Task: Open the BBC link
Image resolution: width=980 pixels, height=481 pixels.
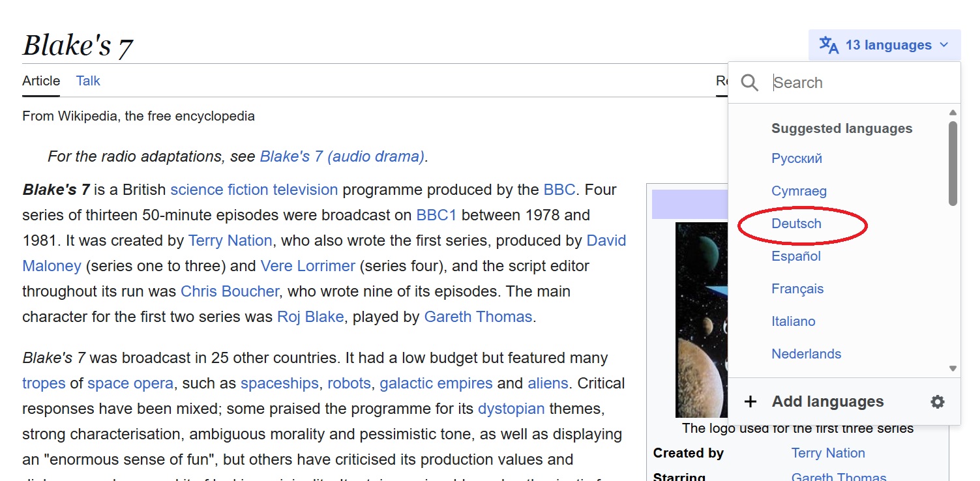Action: click(559, 190)
